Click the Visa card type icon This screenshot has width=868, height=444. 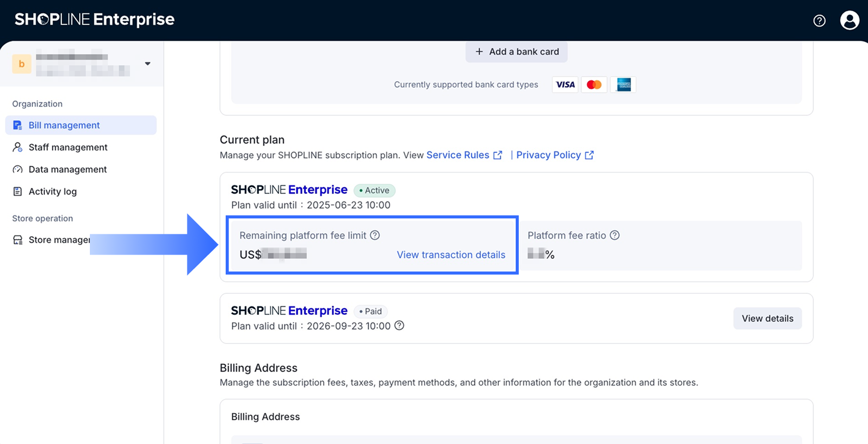(565, 85)
